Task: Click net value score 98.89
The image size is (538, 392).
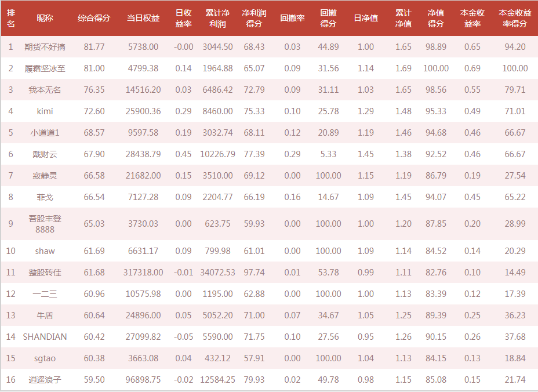Action: point(436,47)
